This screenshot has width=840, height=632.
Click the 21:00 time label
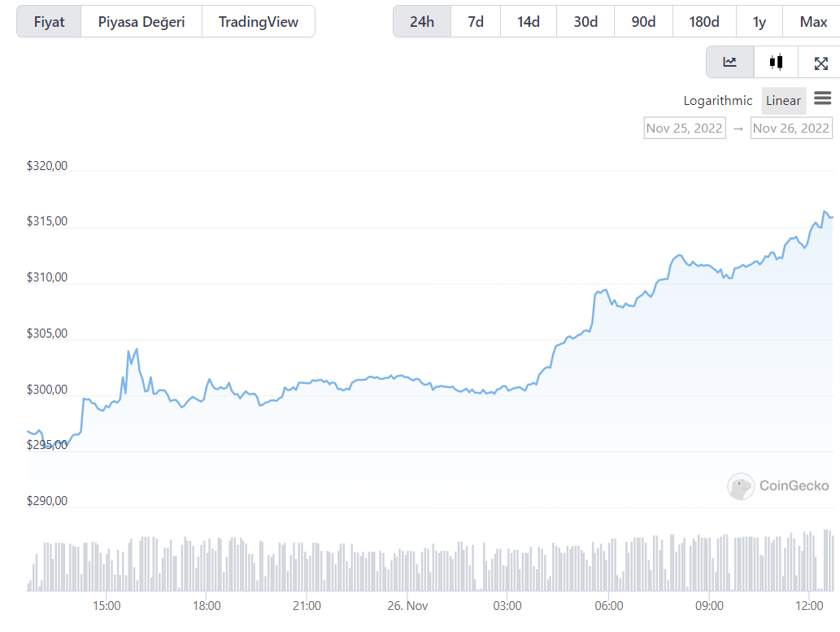[x=307, y=606]
